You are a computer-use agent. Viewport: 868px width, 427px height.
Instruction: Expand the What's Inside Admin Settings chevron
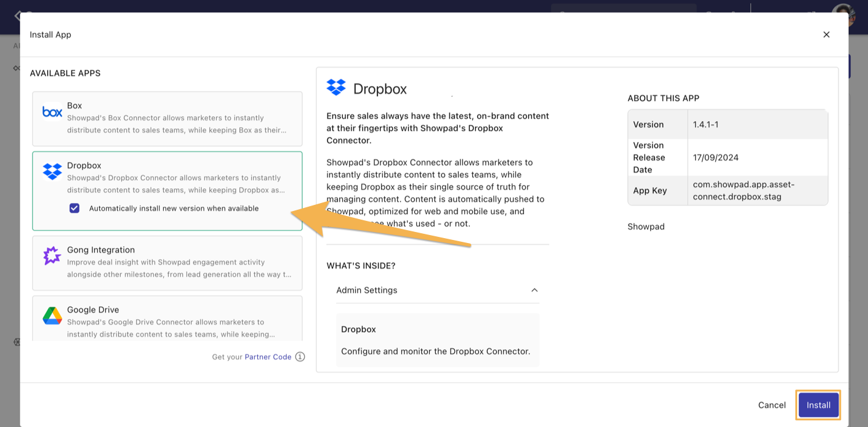pyautogui.click(x=534, y=290)
